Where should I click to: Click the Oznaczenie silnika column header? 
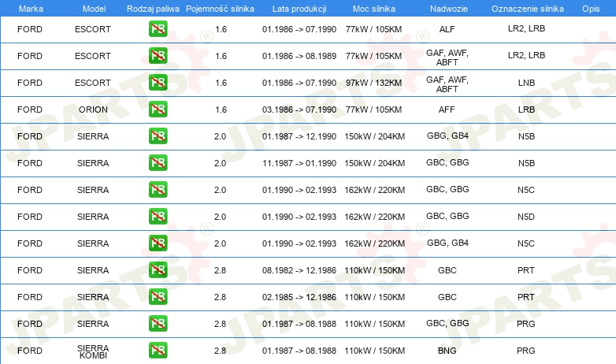tap(527, 9)
